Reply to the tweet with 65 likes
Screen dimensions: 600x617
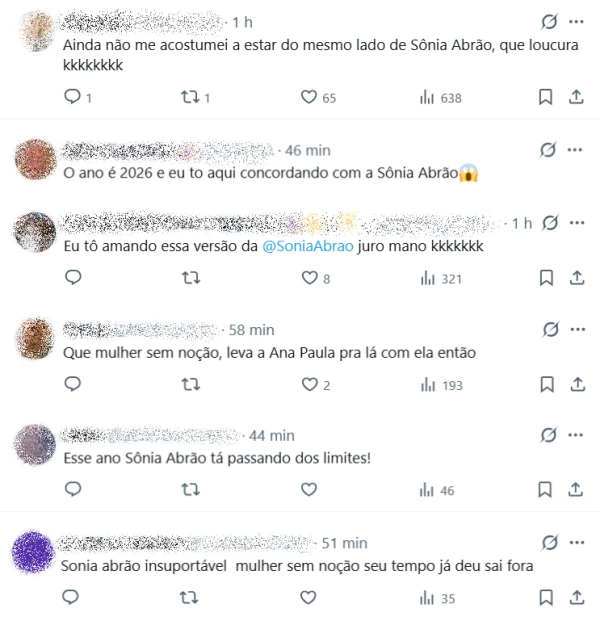click(x=78, y=97)
